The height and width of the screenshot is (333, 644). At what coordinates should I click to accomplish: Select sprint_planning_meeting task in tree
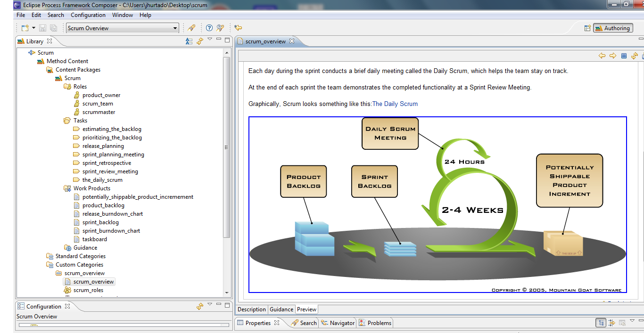tap(113, 154)
